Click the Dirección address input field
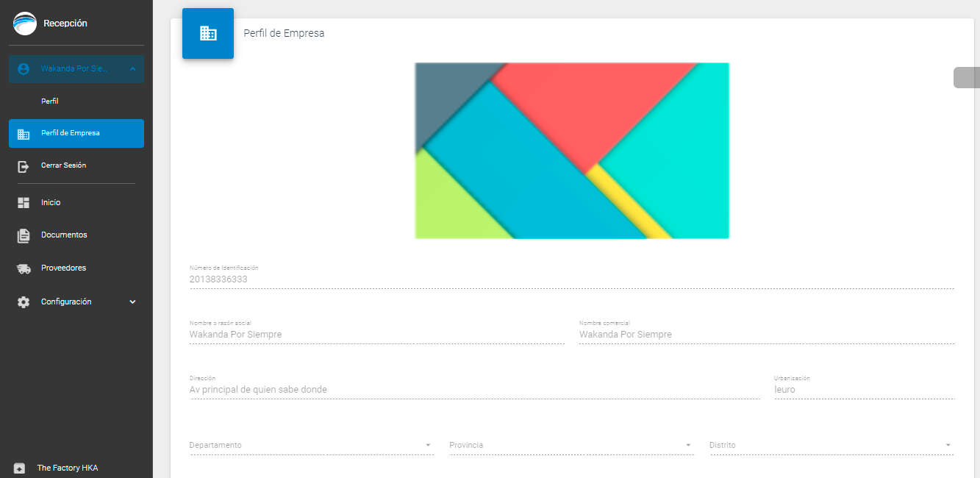The height and width of the screenshot is (478, 980). coord(474,390)
